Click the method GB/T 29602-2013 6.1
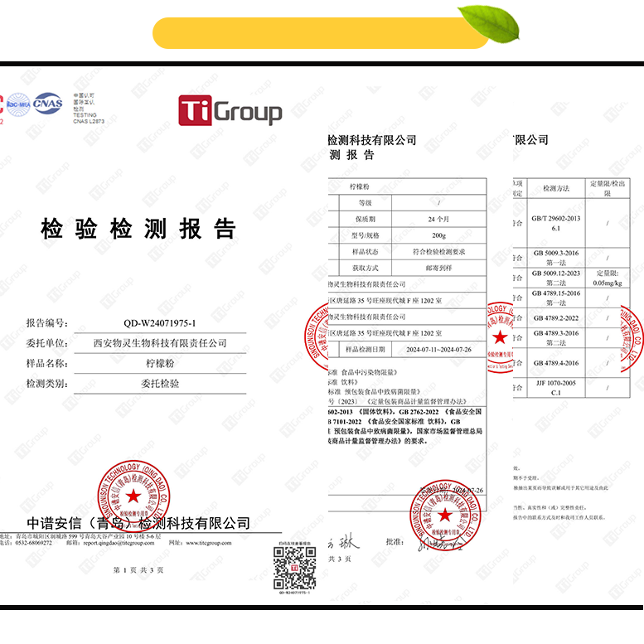The image size is (644, 644). (556, 223)
